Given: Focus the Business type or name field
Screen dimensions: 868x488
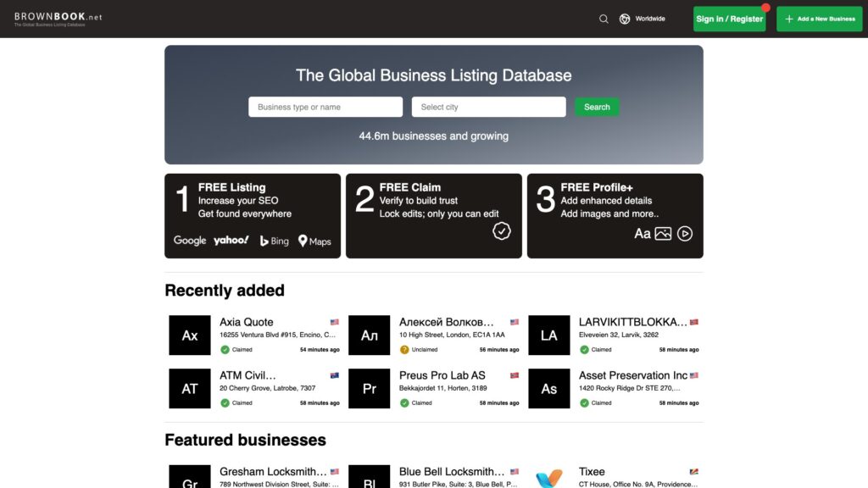Looking at the screenshot, I should point(325,107).
